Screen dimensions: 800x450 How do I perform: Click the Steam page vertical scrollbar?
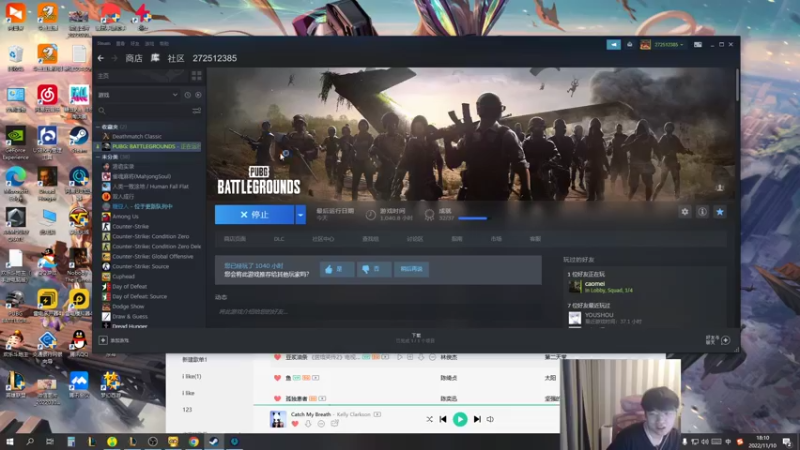(x=737, y=85)
